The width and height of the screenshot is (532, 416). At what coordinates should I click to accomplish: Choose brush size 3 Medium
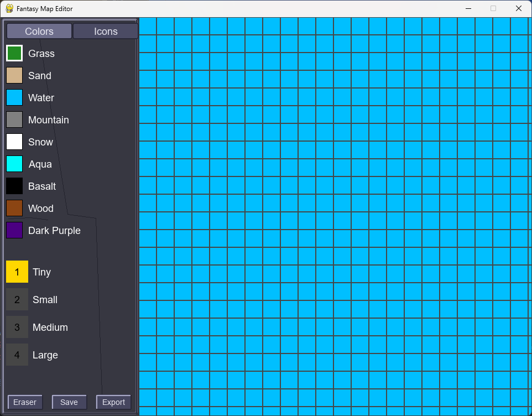[17, 327]
